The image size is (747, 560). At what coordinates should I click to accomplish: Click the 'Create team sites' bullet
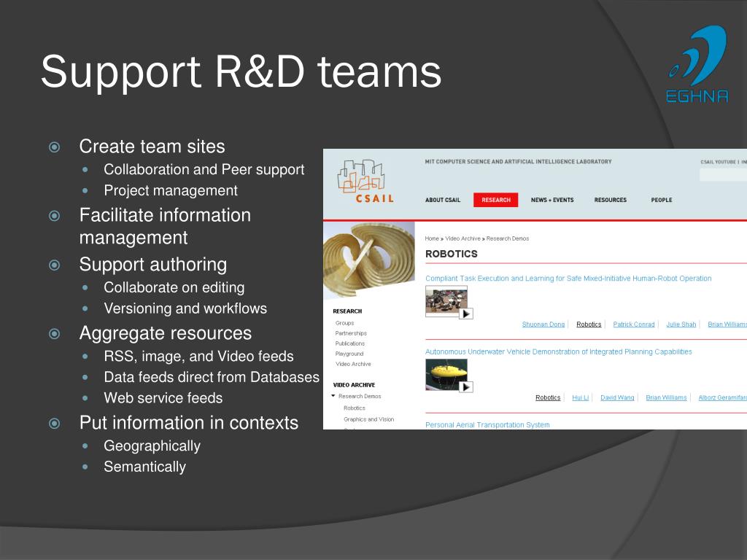pos(152,146)
